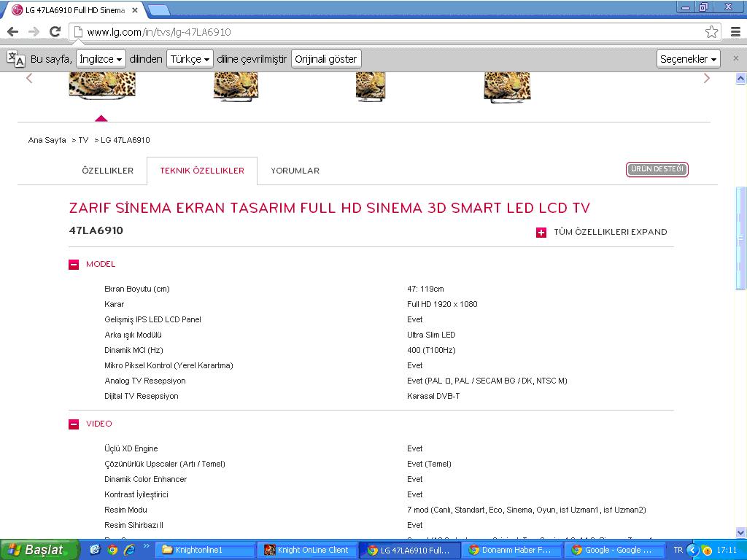
Task: Switch to the ÖZELLIKLER tab
Action: pyautogui.click(x=108, y=171)
